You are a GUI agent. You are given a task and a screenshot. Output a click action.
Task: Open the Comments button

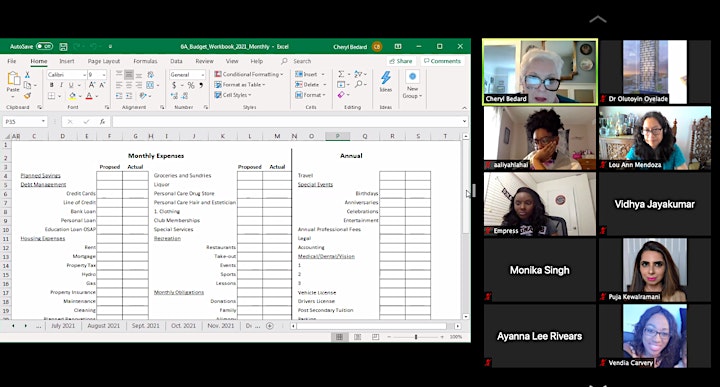pos(442,61)
